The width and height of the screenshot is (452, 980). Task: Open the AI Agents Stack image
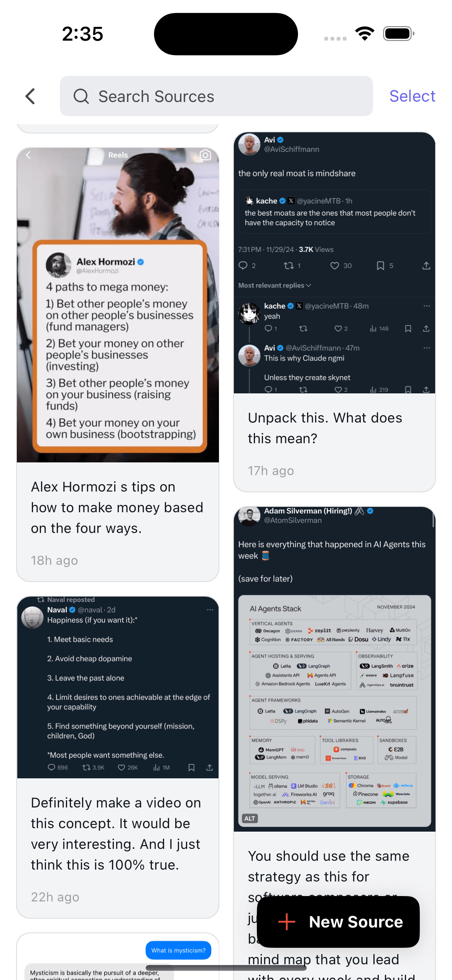point(334,710)
